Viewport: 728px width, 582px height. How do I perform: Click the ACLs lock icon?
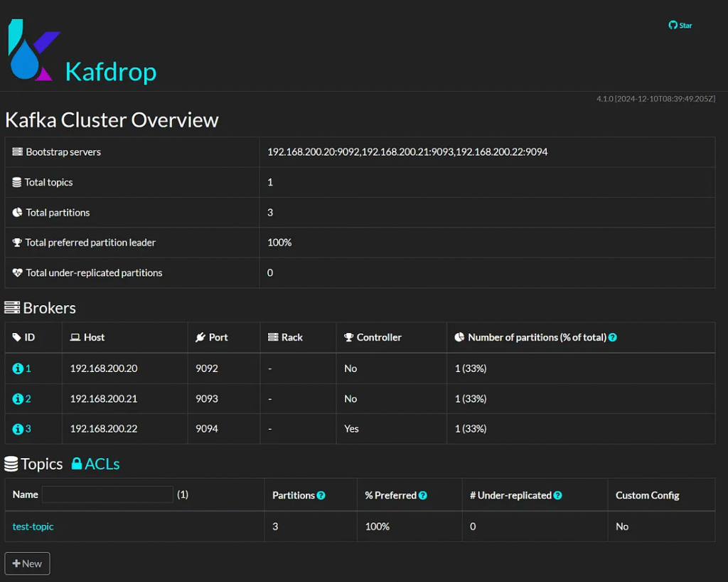(77, 464)
